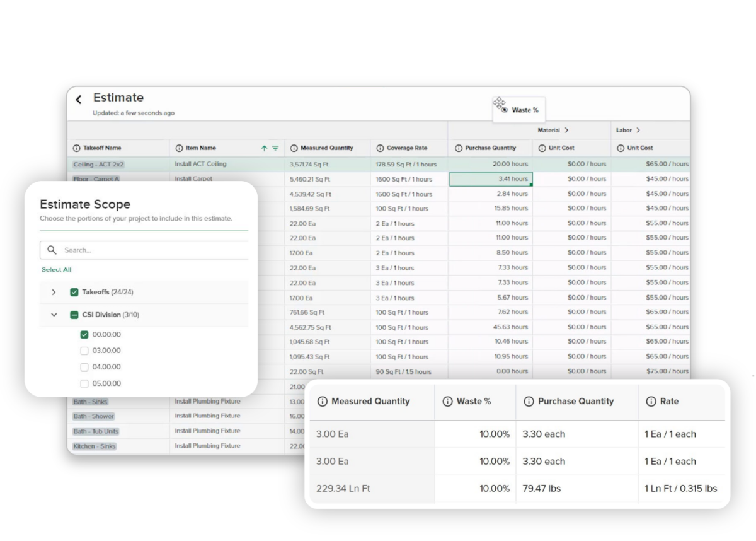Click the Waste % label chip

(x=525, y=110)
